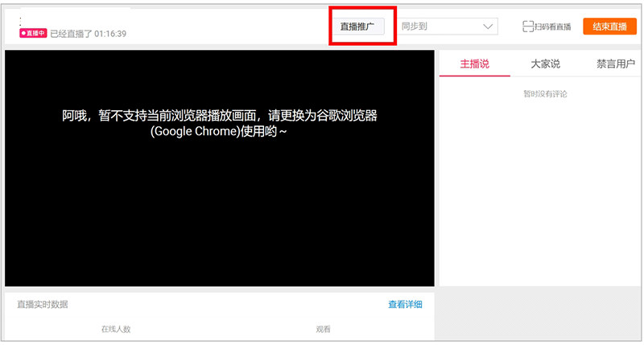
Task: Click the 直播实时数据 section heading
Action: pos(43,304)
